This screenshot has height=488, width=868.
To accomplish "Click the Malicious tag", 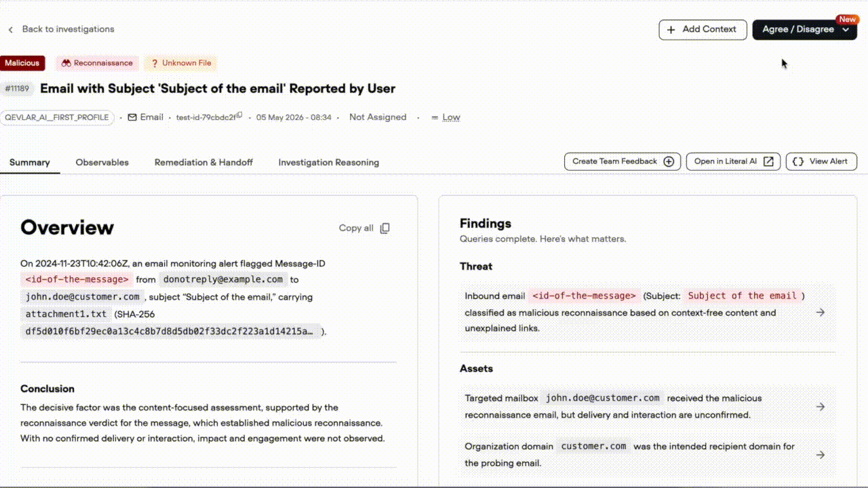I will pos(22,63).
